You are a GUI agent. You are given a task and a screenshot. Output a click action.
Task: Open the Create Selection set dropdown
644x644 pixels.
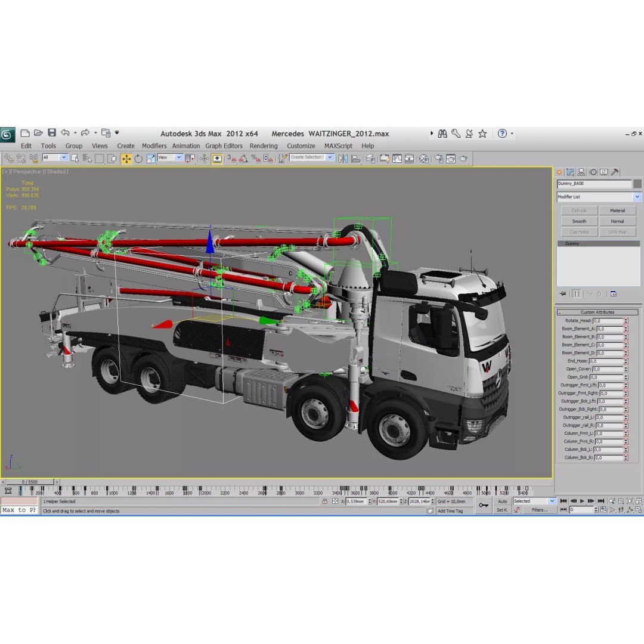point(330,157)
